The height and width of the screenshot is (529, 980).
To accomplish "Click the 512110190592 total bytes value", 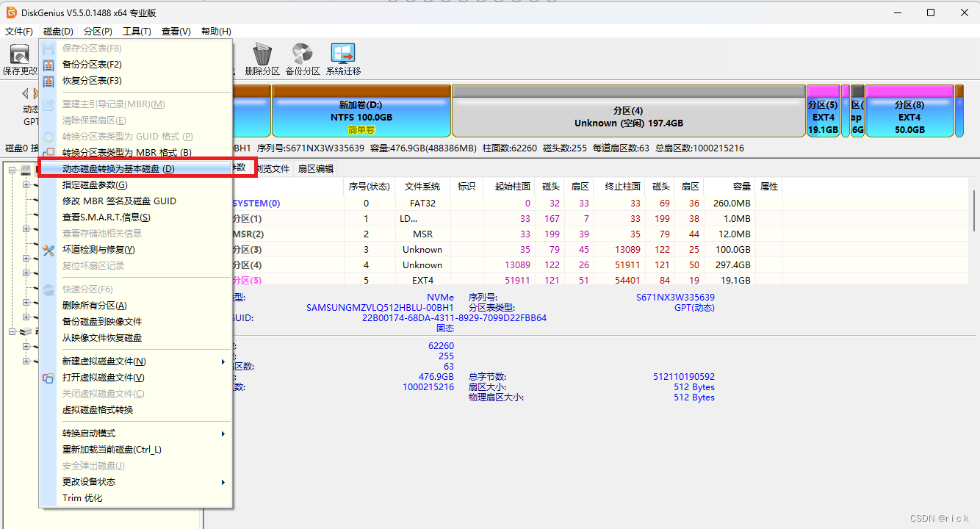I will tap(684, 377).
